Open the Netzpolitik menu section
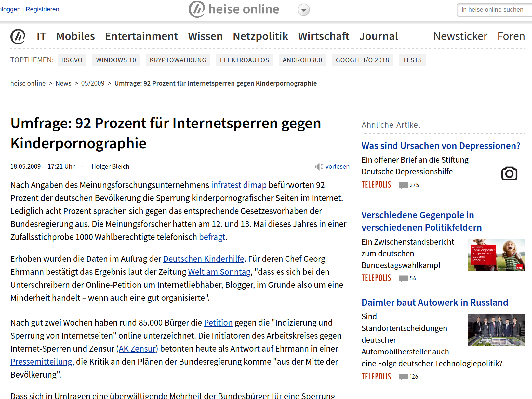 coord(260,36)
